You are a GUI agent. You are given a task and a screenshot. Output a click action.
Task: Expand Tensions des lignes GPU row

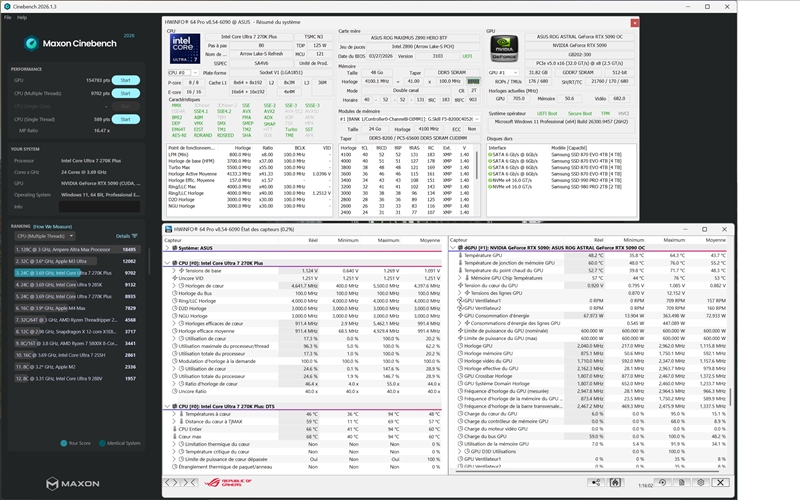pos(460,293)
